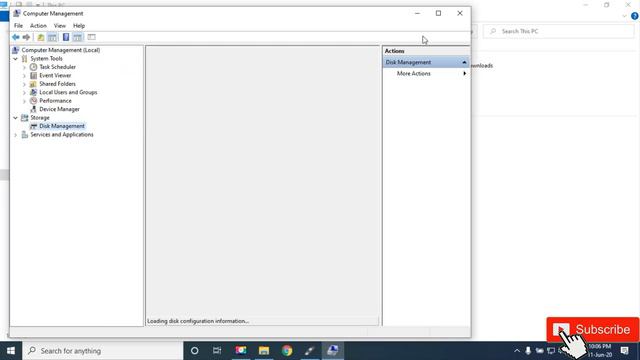Open the Help menu
Image resolution: width=640 pixels, height=360 pixels.
click(x=79, y=26)
